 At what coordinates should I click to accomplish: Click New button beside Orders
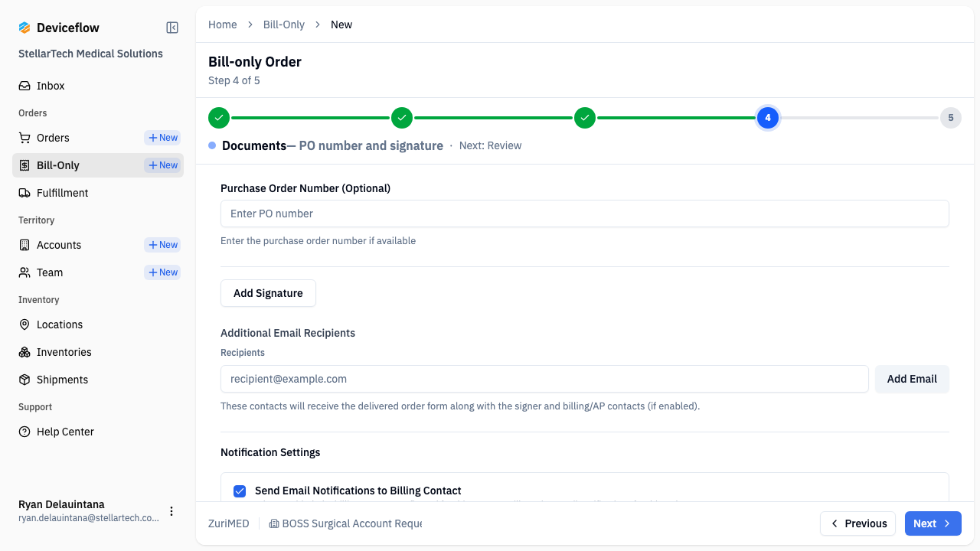click(x=163, y=138)
